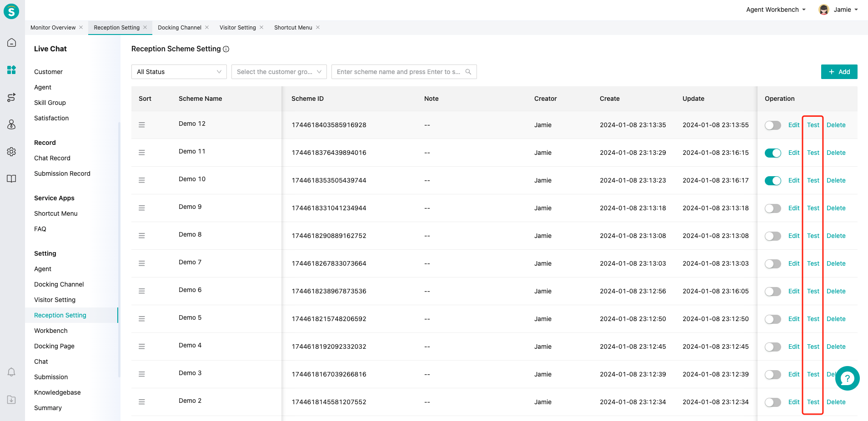Grab the sort handle for Demo 7

(x=142, y=263)
